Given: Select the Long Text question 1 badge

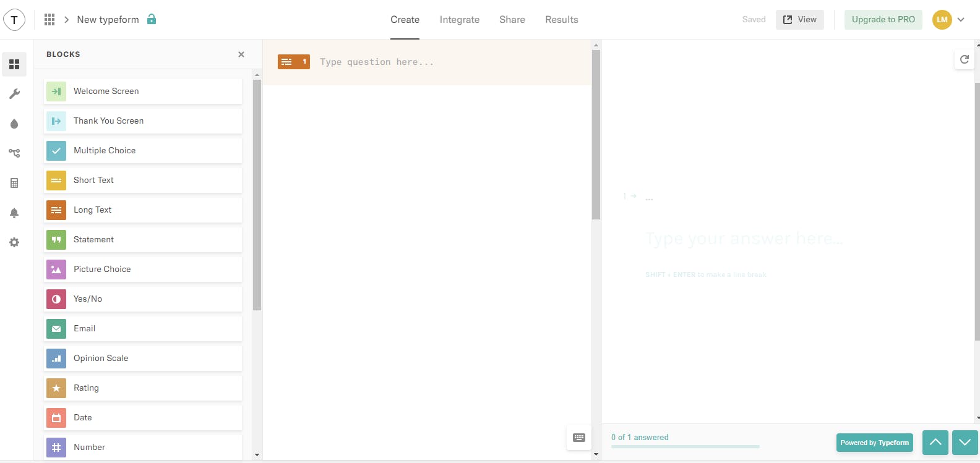Looking at the screenshot, I should pos(294,62).
